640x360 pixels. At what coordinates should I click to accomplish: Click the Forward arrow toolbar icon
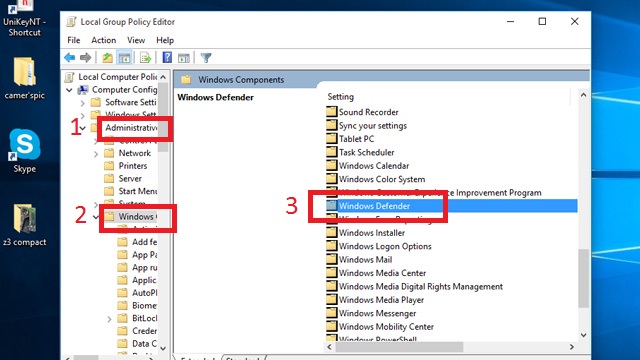point(85,58)
